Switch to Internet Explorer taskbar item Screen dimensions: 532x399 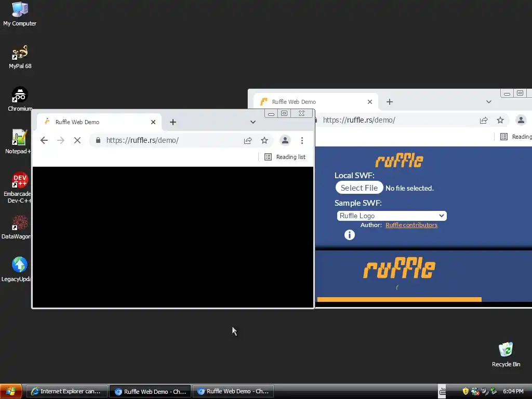67,391
